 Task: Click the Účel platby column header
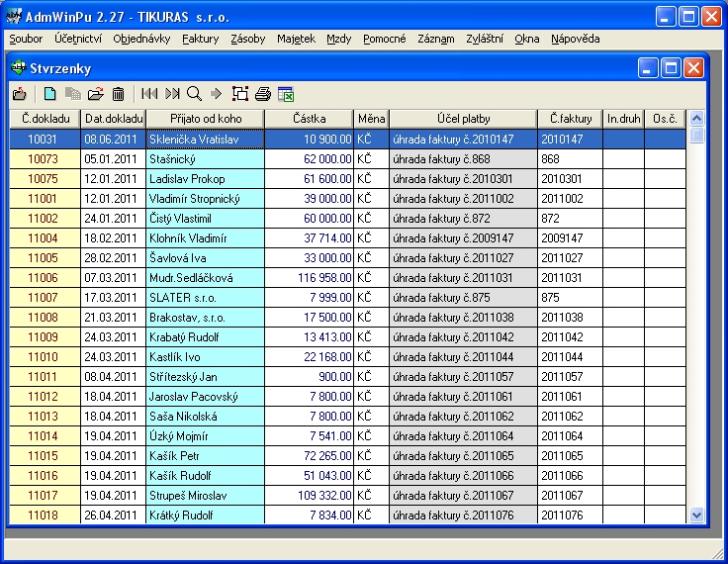[463, 119]
